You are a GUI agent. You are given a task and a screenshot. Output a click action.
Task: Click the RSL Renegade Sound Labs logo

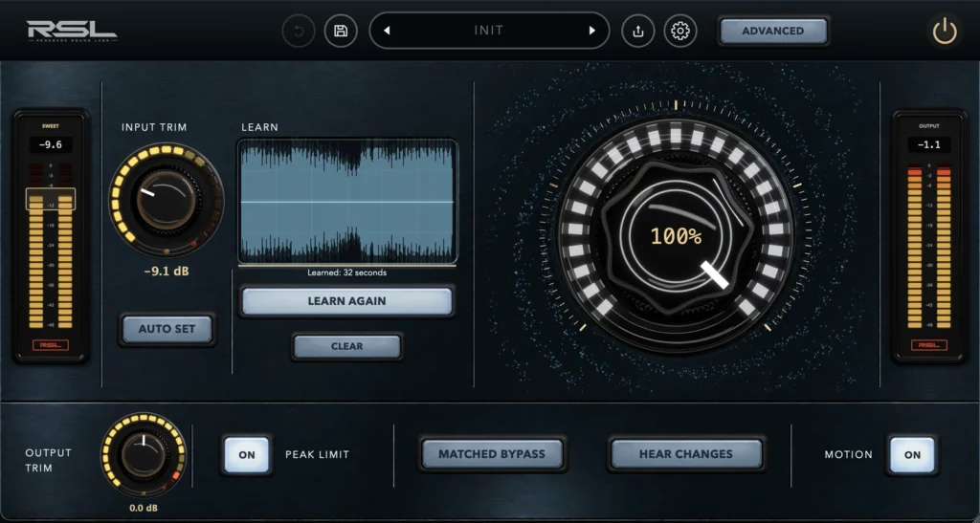(x=72, y=31)
